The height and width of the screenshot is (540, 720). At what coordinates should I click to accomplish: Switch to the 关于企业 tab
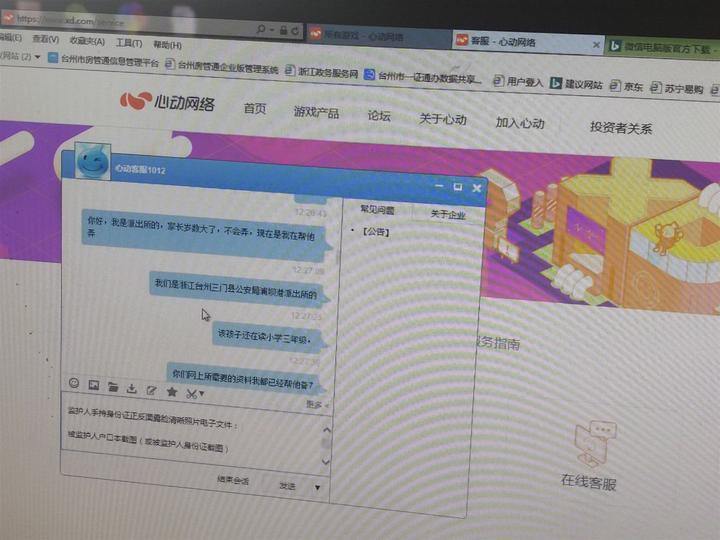pos(448,214)
